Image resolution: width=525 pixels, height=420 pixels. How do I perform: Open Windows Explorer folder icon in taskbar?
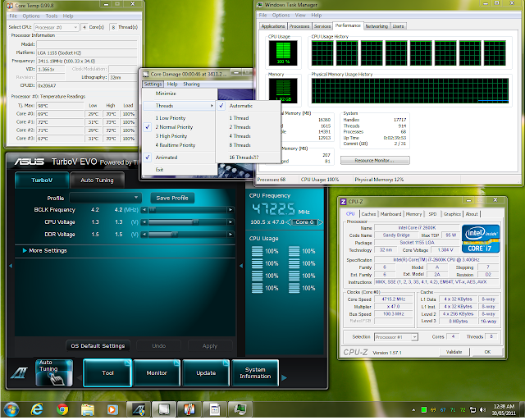89,409
